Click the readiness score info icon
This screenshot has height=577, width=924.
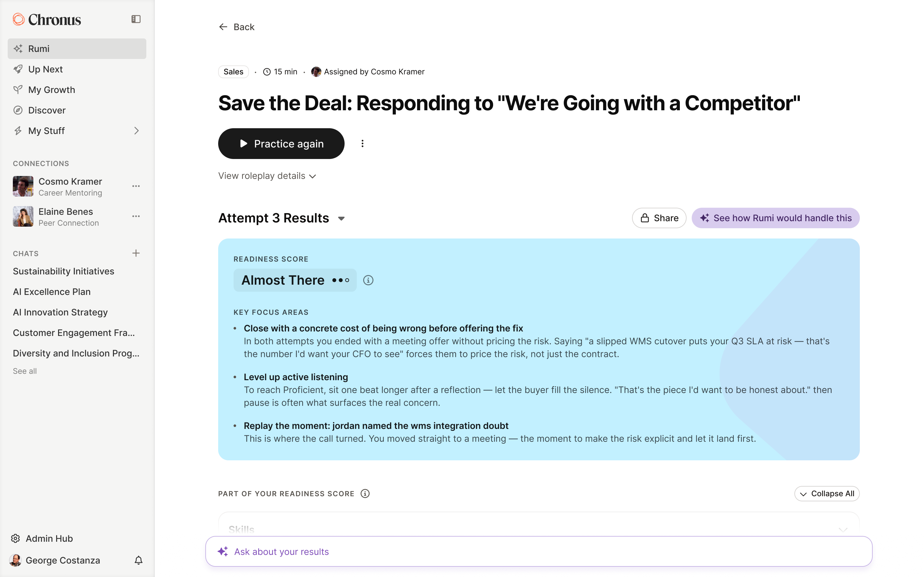point(368,280)
